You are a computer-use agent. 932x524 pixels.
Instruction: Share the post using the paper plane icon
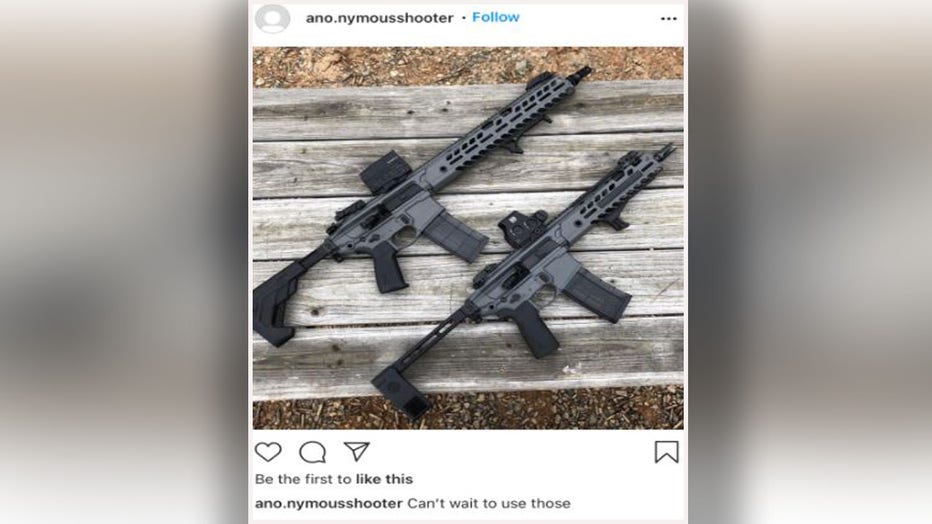pos(357,452)
